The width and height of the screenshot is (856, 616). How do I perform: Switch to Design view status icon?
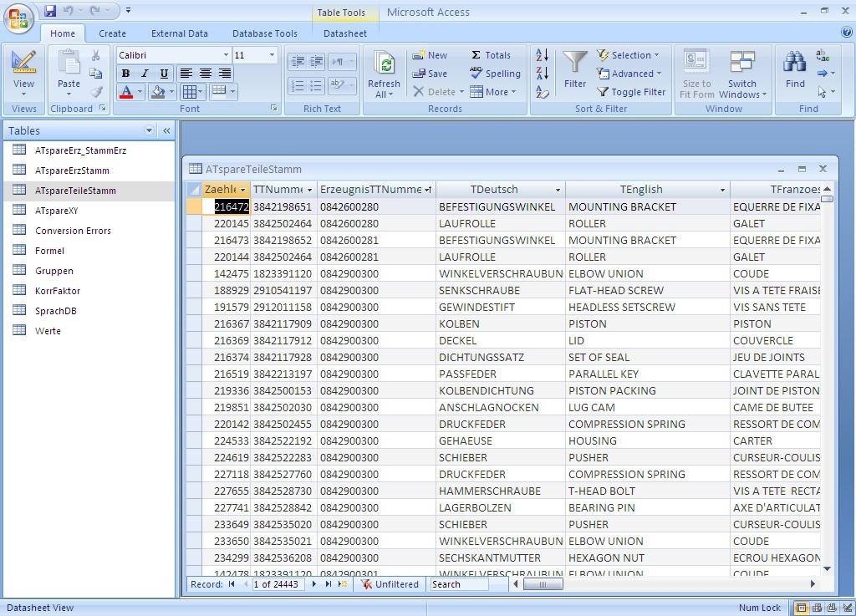848,608
